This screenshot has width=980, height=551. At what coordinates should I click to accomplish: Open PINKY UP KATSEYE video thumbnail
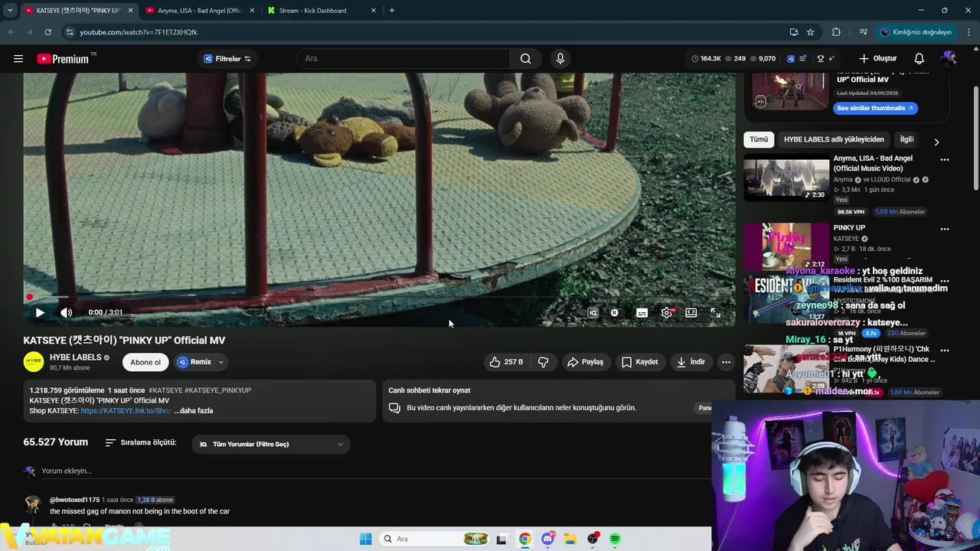tap(786, 246)
